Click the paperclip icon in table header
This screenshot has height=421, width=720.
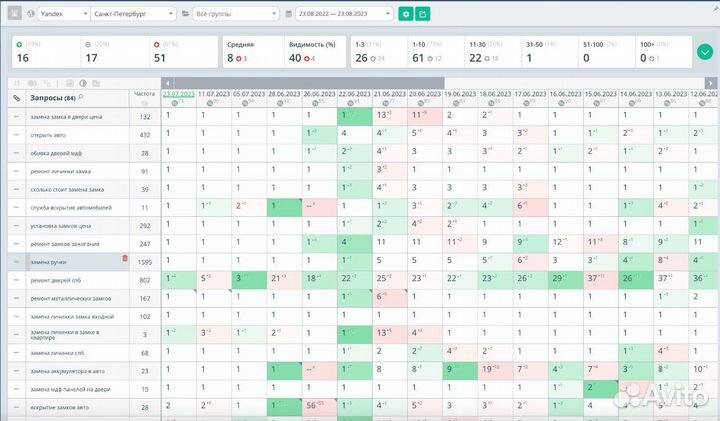[16, 98]
